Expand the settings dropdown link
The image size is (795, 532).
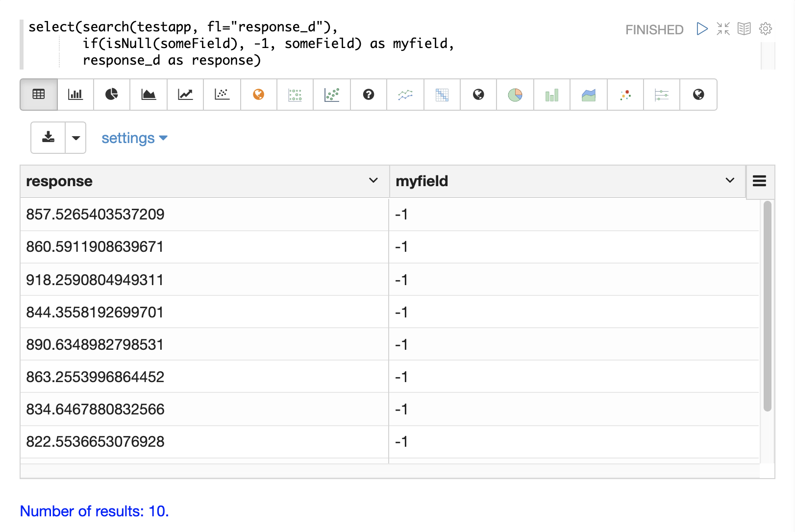click(134, 138)
